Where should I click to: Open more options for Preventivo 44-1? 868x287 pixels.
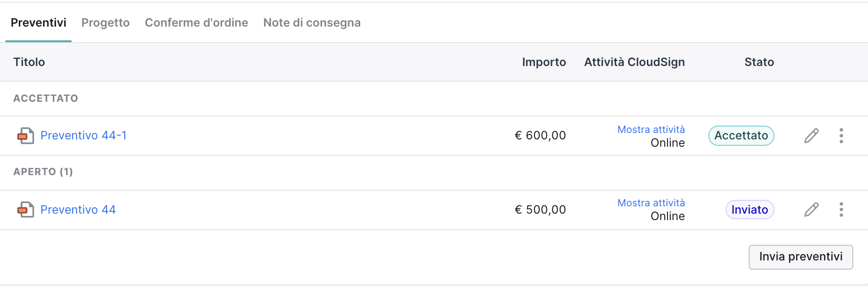pyautogui.click(x=841, y=136)
